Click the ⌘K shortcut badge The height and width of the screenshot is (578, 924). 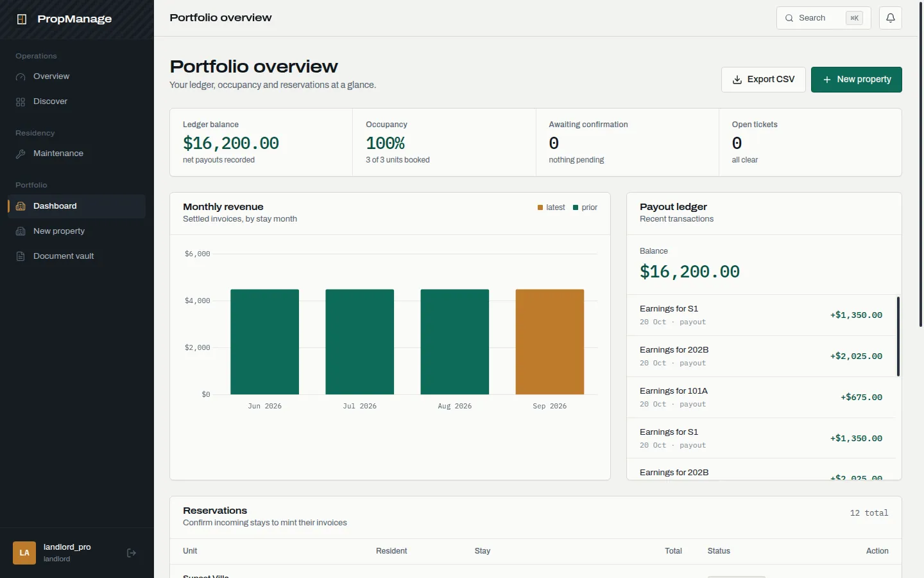[x=854, y=18]
